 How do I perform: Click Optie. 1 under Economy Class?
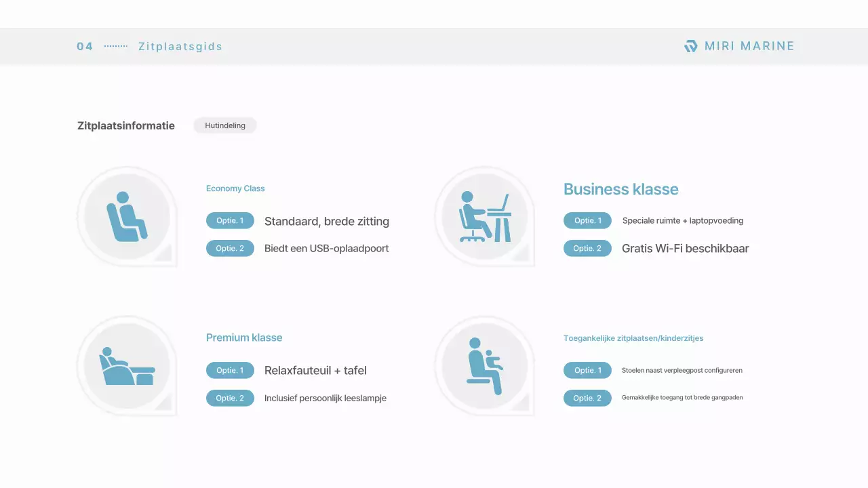click(x=230, y=221)
